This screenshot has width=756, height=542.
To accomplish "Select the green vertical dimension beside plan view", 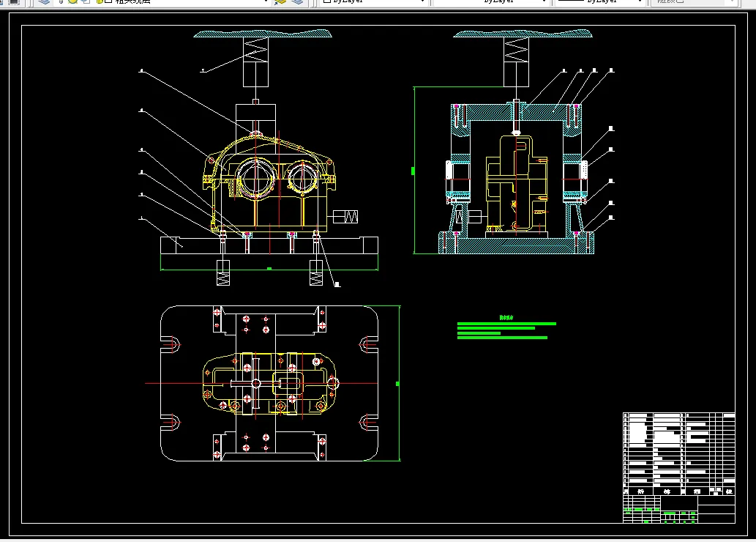I will click(x=398, y=383).
